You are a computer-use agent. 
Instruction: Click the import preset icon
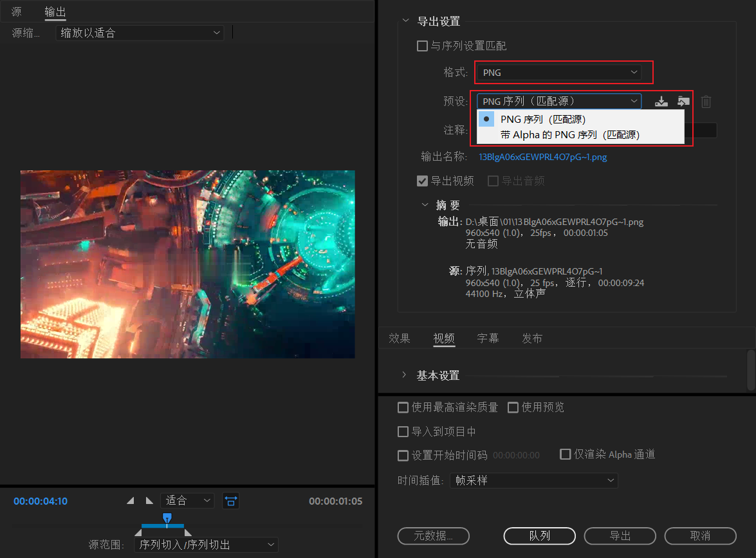tap(683, 101)
